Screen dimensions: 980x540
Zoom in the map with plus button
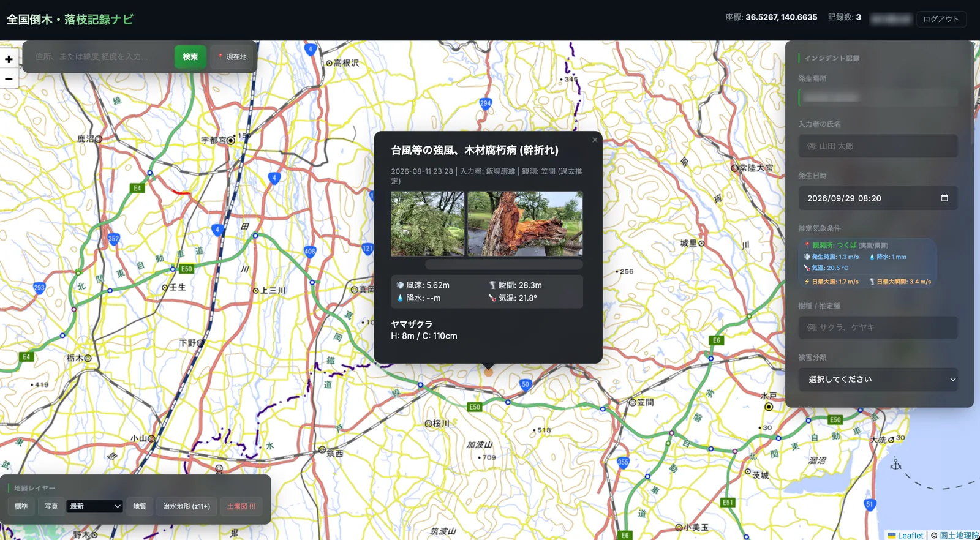point(9,59)
